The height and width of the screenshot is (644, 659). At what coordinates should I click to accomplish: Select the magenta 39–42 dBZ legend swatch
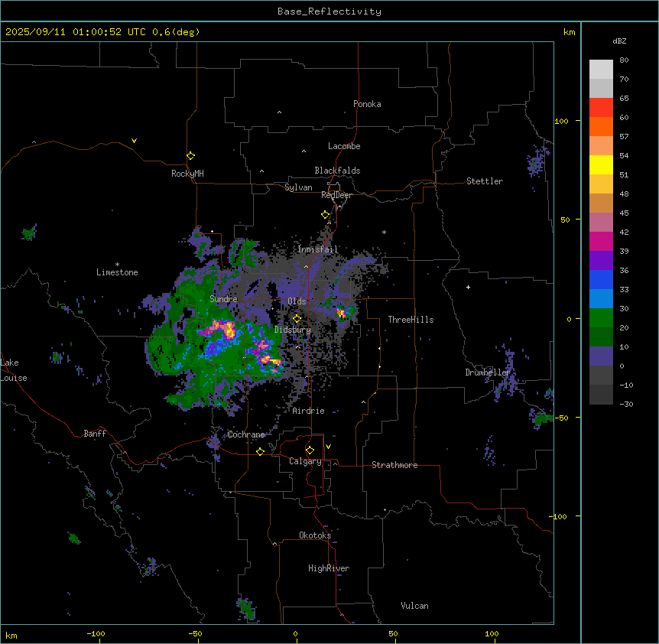601,241
